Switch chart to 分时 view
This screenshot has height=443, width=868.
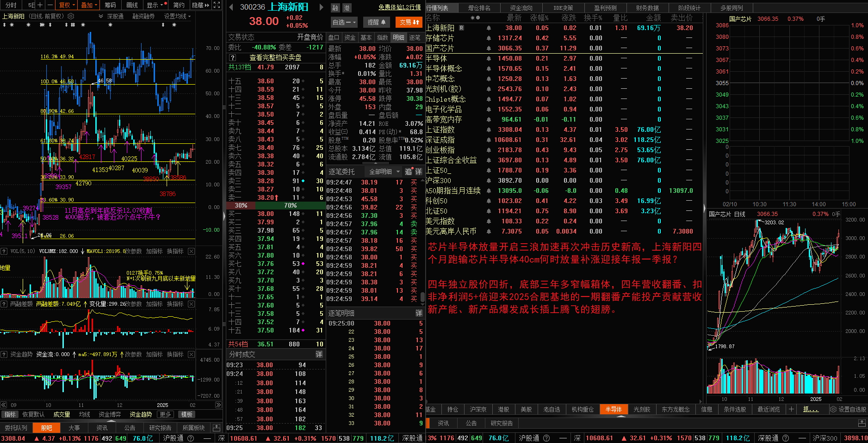coord(11,5)
